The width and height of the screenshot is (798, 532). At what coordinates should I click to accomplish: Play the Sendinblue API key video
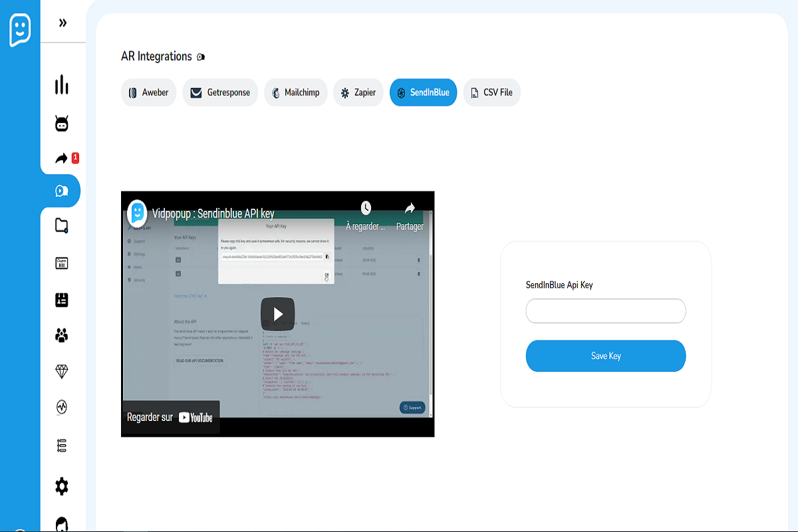pyautogui.click(x=277, y=314)
